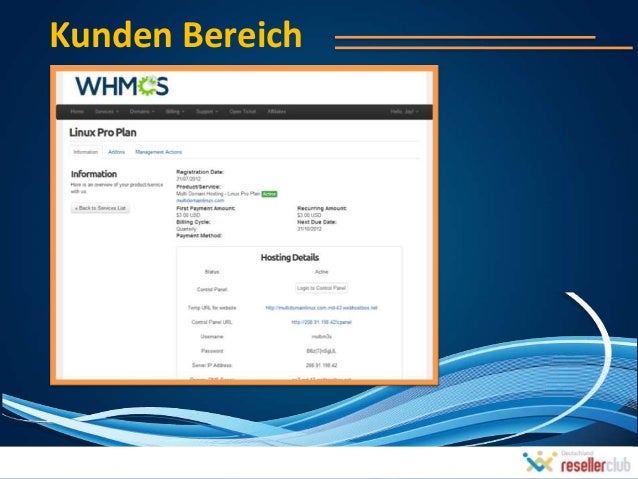Click Login to Control Panel button
638x479 pixels.
coord(321,288)
